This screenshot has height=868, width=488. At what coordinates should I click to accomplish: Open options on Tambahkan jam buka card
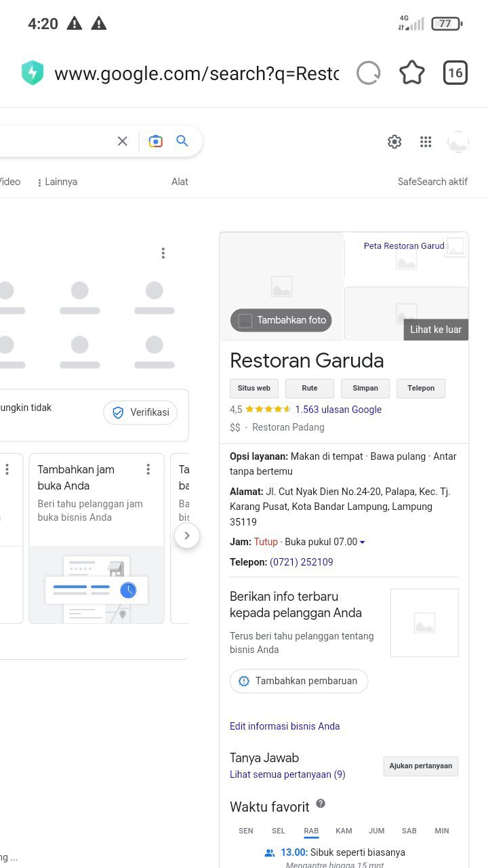(x=148, y=469)
